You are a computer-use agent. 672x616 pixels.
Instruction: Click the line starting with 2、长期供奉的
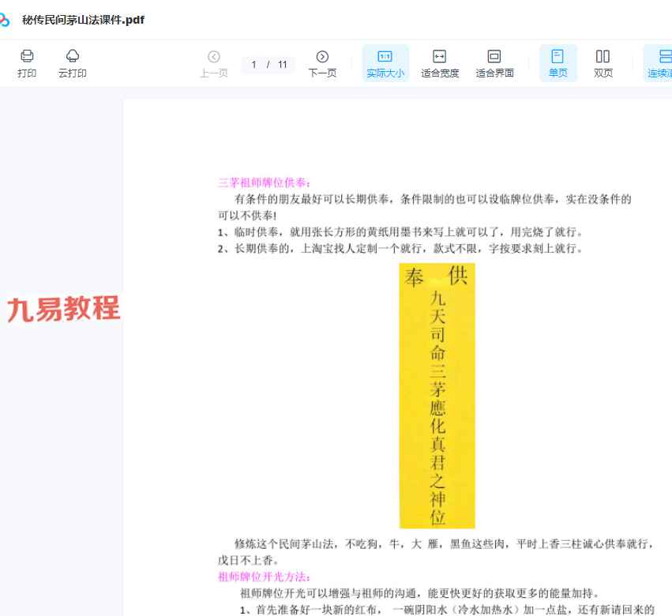click(400, 249)
